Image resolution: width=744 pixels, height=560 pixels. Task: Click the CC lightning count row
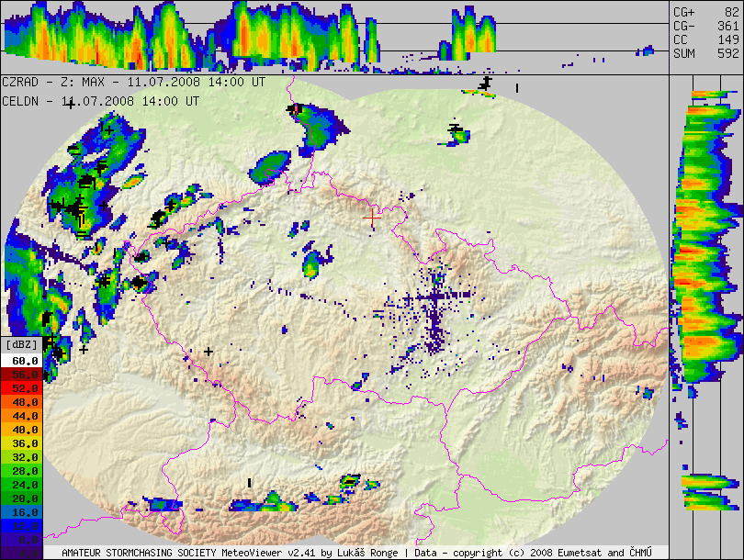pyautogui.click(x=705, y=40)
